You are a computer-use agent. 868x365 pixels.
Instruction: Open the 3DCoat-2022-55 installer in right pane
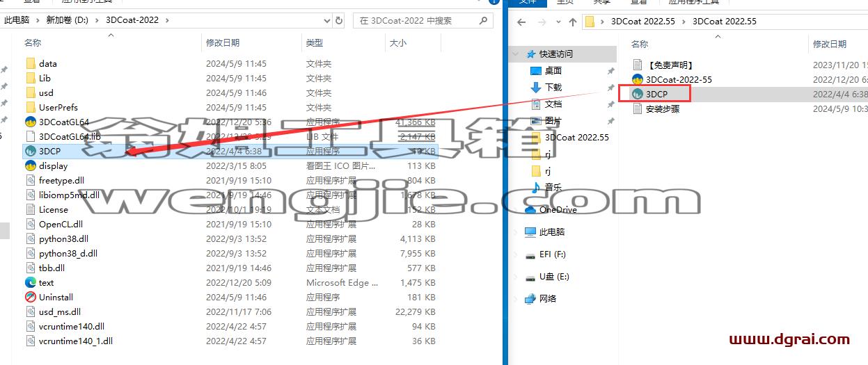pyautogui.click(x=679, y=79)
